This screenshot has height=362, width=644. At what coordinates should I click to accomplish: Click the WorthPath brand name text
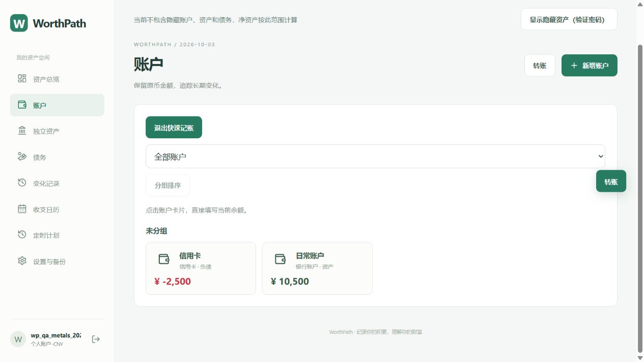59,23
